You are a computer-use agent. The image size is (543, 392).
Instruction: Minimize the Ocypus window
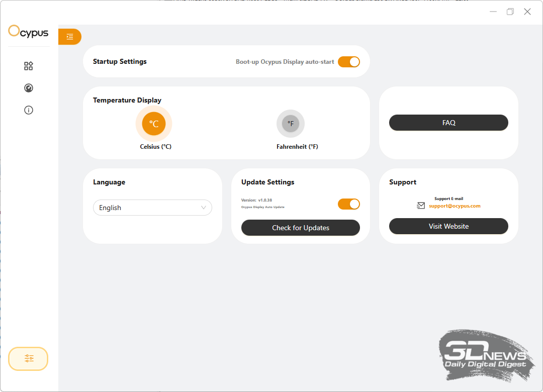(493, 12)
